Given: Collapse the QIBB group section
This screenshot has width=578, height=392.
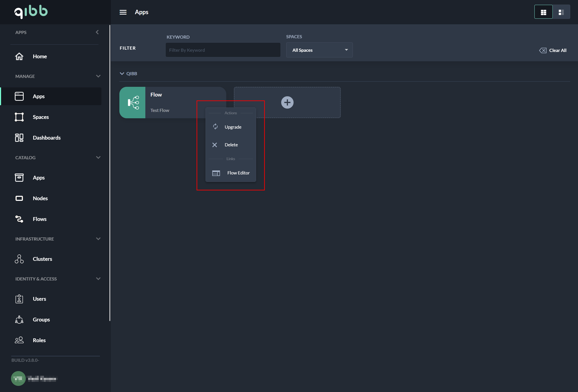Looking at the screenshot, I should [x=122, y=73].
